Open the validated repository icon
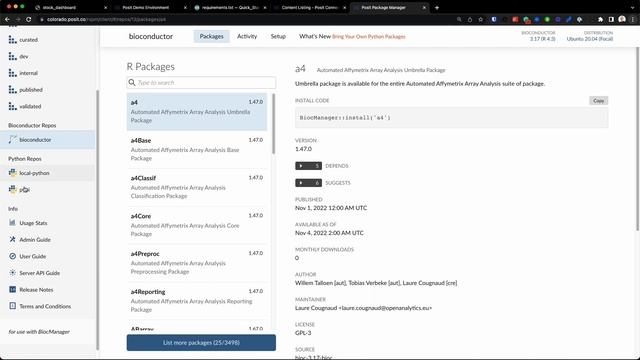 pyautogui.click(x=13, y=106)
